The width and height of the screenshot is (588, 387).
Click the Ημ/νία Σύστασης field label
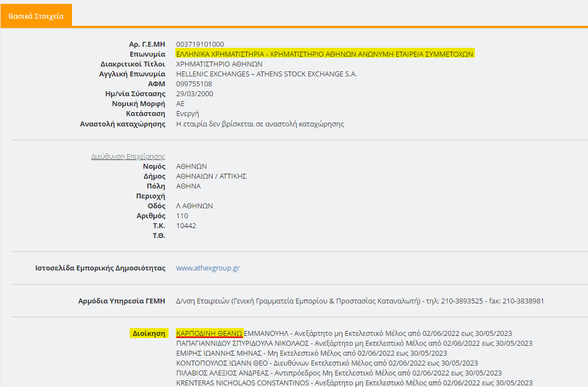pyautogui.click(x=135, y=94)
